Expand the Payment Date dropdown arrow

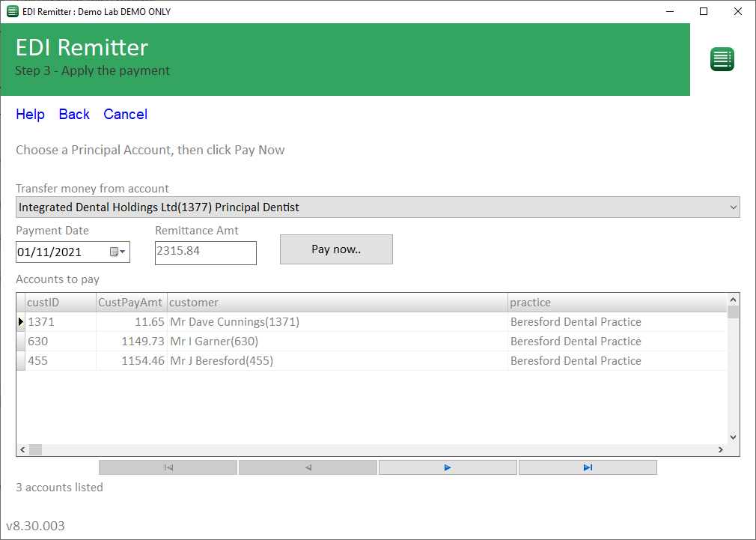pos(124,252)
